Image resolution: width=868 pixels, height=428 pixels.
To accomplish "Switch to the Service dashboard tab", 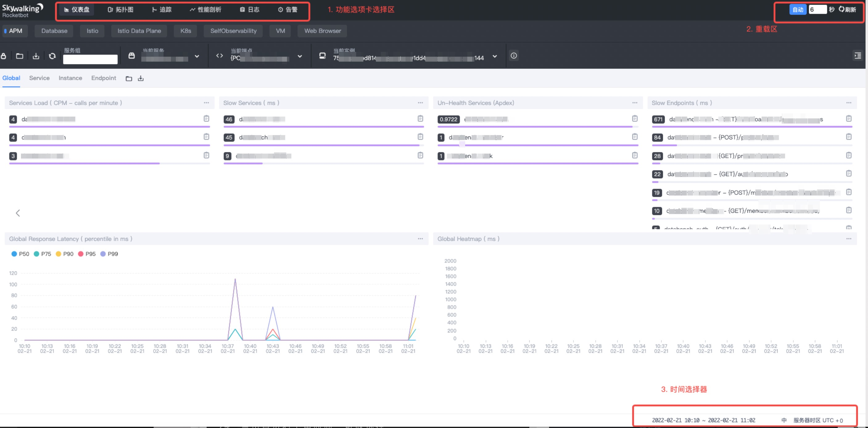I will (39, 78).
